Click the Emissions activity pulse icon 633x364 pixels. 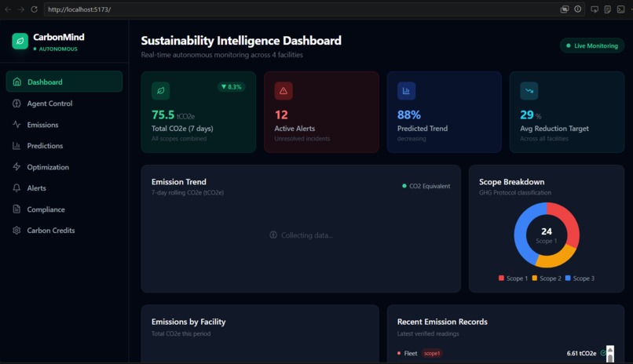pyautogui.click(x=16, y=125)
